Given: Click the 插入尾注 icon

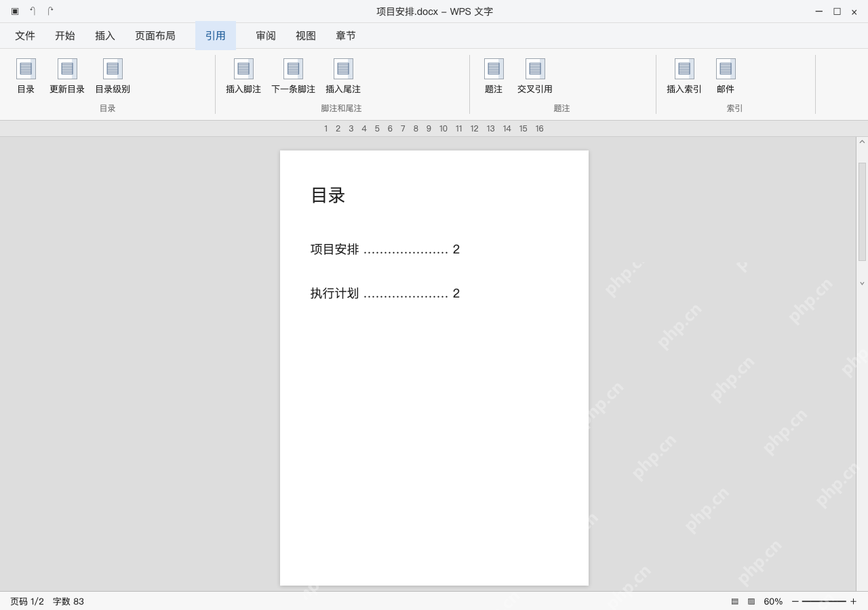Looking at the screenshot, I should (343, 68).
